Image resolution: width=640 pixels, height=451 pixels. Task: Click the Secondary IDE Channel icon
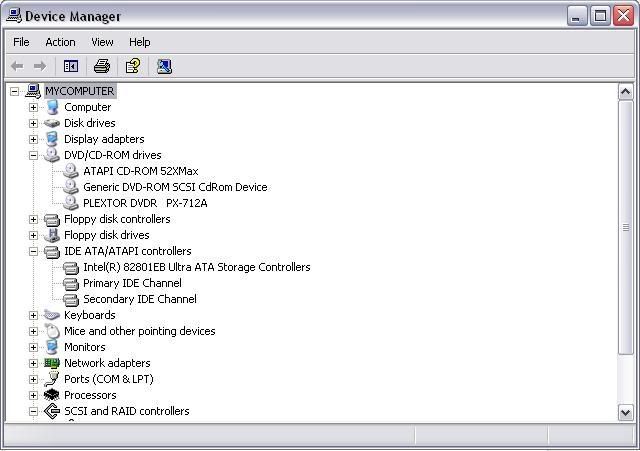tap(71, 299)
